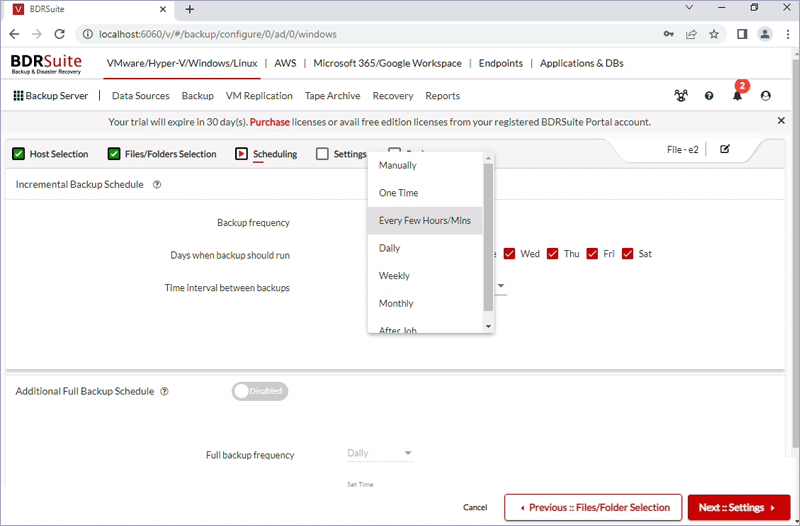Open the Settings step

pos(341,154)
